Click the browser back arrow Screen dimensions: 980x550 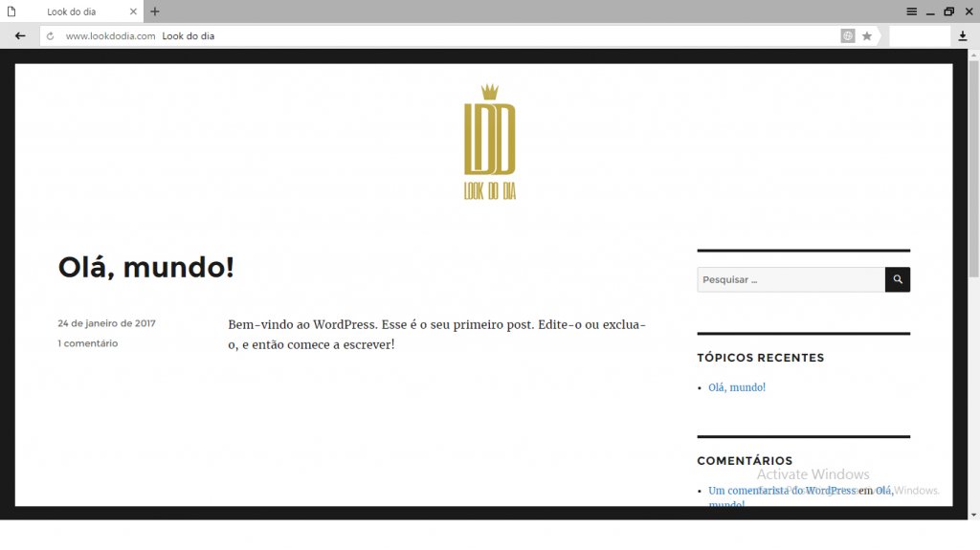click(20, 35)
